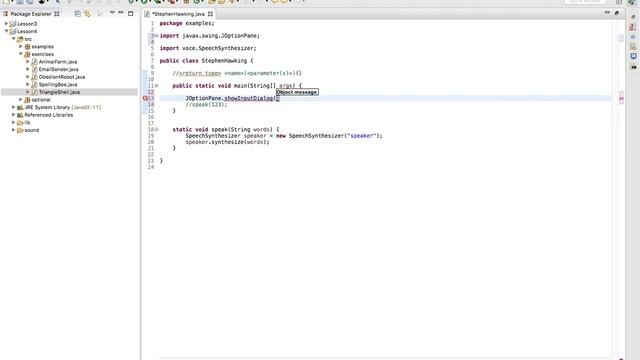Viewport: 640px width, 360px height.
Task: Fold the speak method at line 18
Action: pos(156,129)
